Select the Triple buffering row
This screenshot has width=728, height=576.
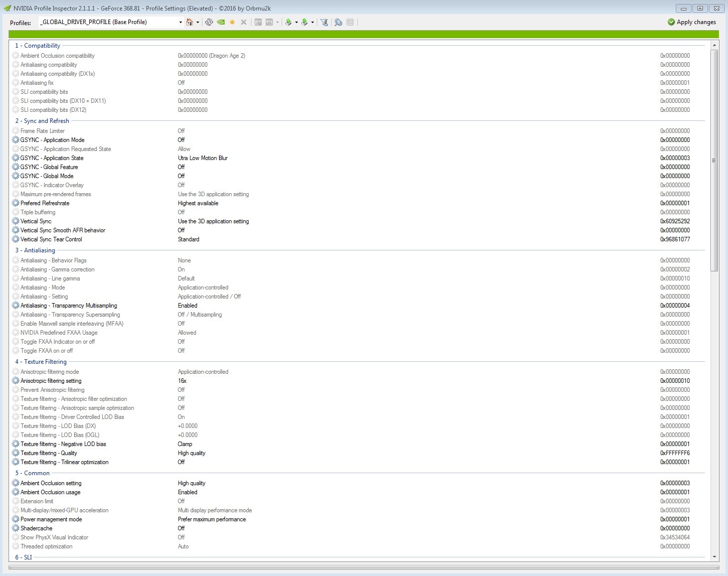click(x=357, y=212)
